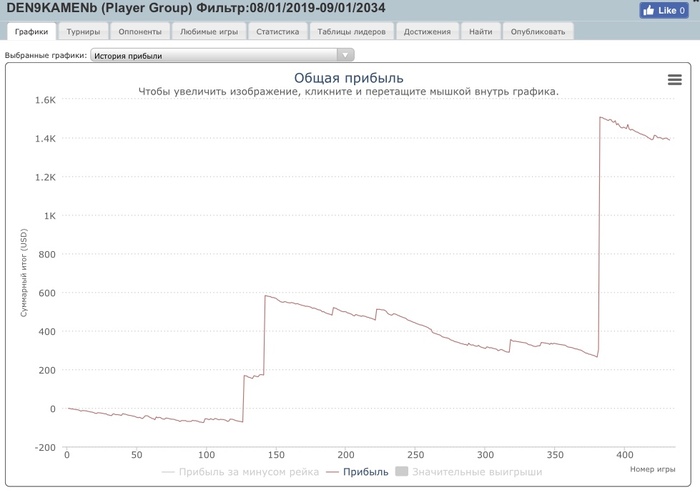Click the 800 y-axis label
Viewport: 700px width, 493px height.
47,255
